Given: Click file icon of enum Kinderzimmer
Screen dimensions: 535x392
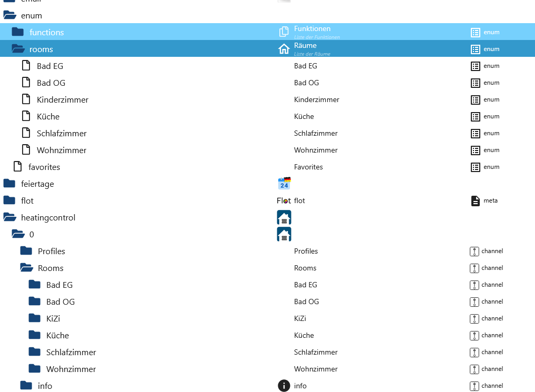Looking at the screenshot, I should tap(26, 99).
